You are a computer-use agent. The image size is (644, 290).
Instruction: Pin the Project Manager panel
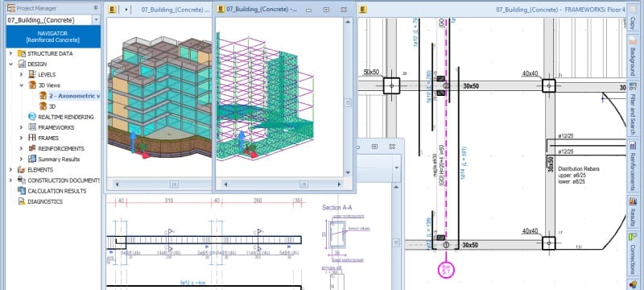[96, 8]
